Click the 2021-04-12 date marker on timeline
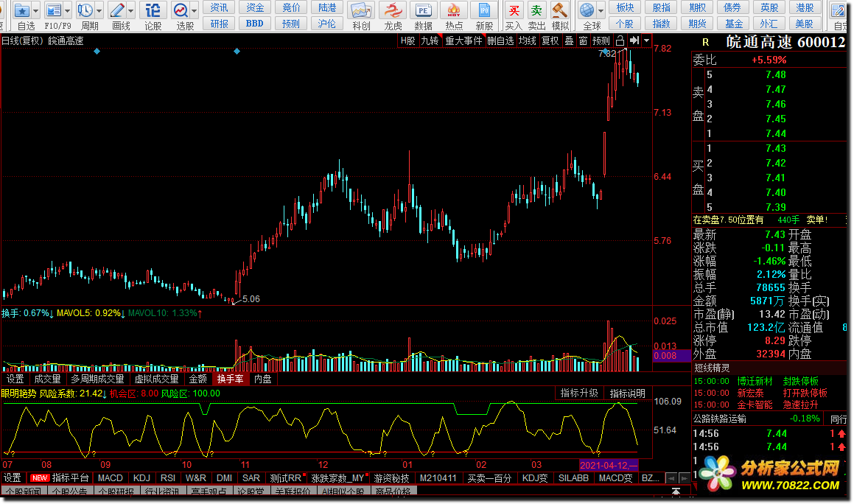The width and height of the screenshot is (854, 504). pyautogui.click(x=609, y=465)
